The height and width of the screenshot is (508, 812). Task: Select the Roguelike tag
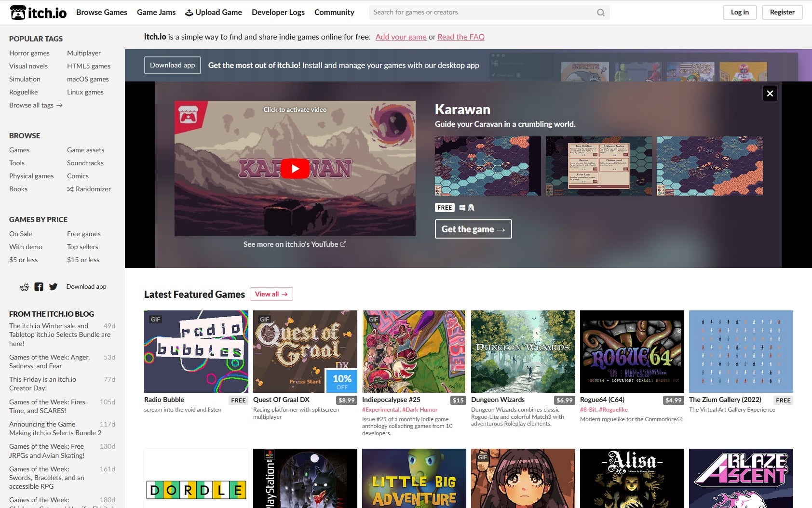[x=23, y=92]
